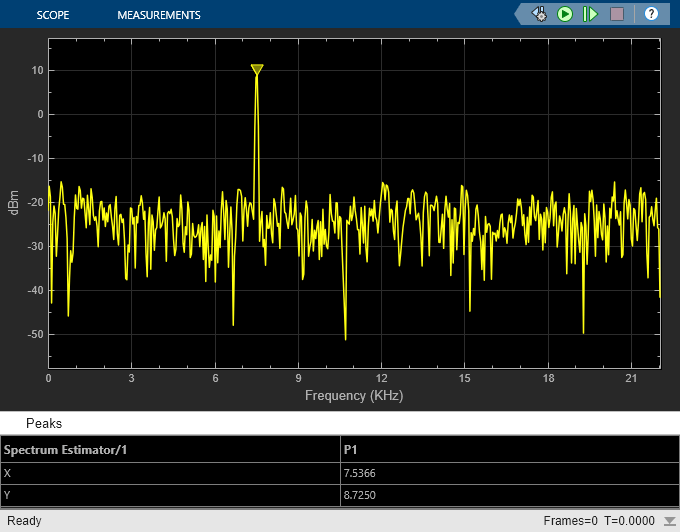The width and height of the screenshot is (680, 532).
Task: Open the Help question mark icon
Action: 651,14
